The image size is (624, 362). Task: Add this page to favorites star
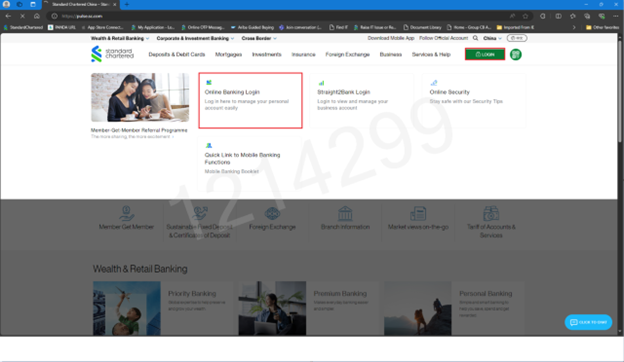(x=525, y=16)
